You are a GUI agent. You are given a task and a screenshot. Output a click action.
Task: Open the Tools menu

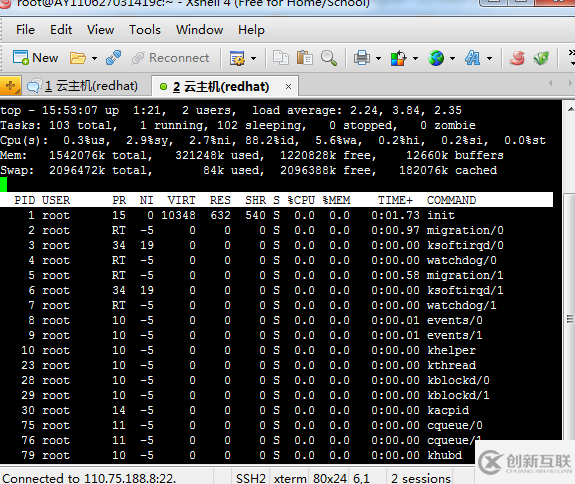click(145, 30)
